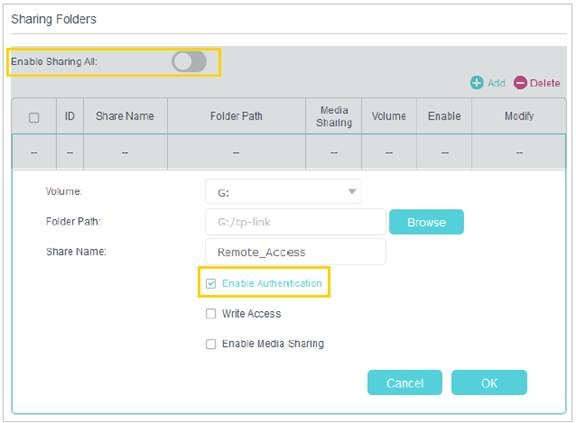
Task: Click the Add link text
Action: [496, 83]
